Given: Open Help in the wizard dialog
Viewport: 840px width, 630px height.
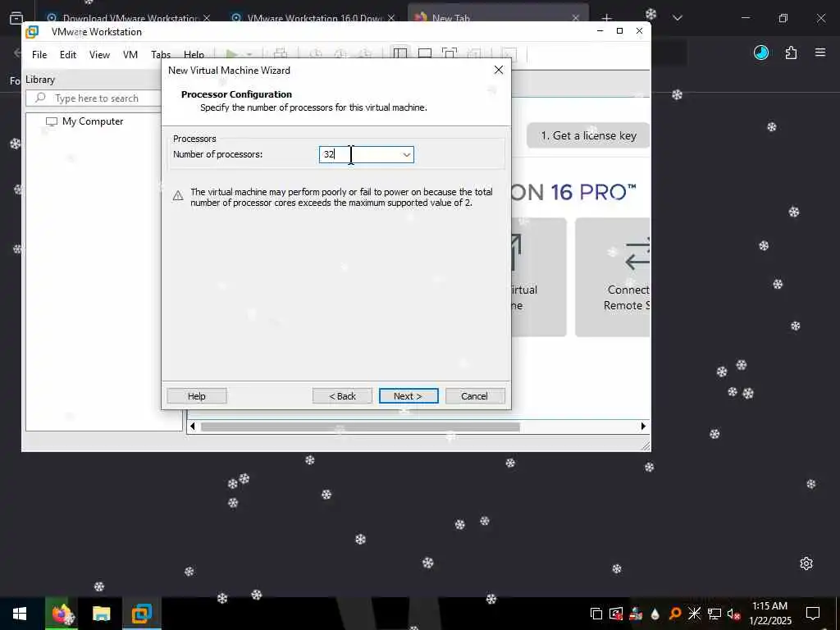Looking at the screenshot, I should (197, 396).
